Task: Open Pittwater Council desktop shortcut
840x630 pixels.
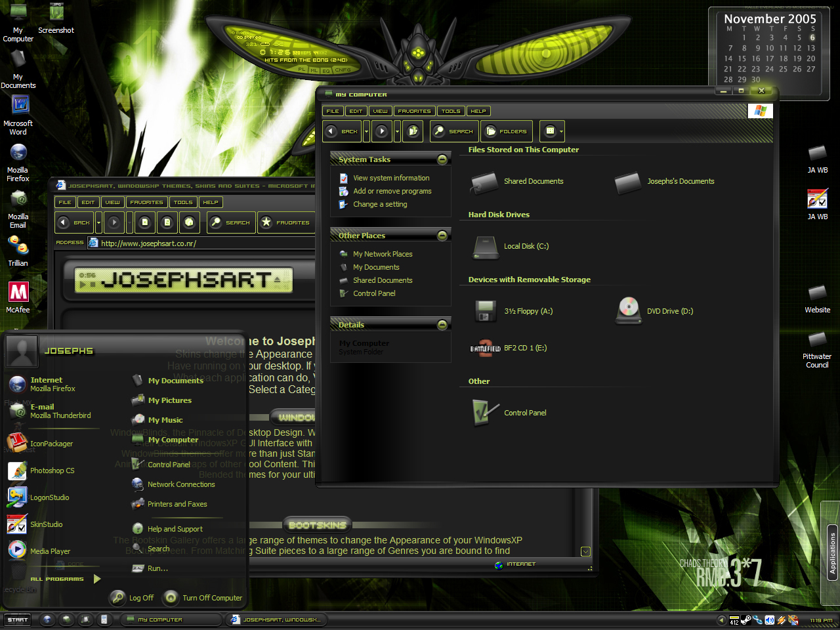Action: [x=818, y=350]
